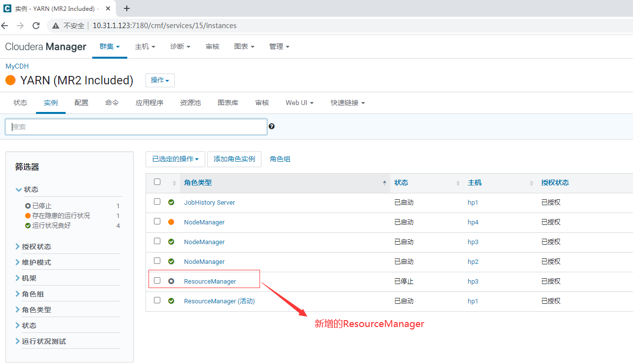Switch to the 资源池 tab

coord(190,103)
